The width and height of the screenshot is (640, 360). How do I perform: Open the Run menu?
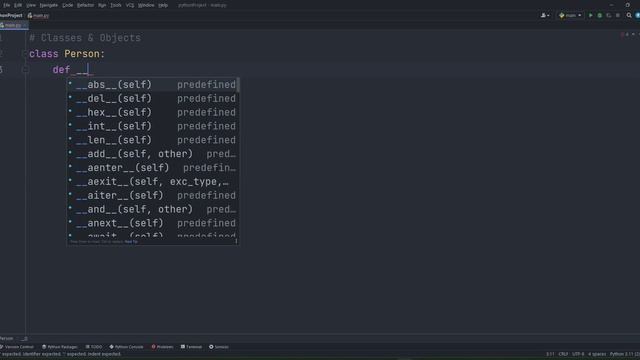click(102, 5)
